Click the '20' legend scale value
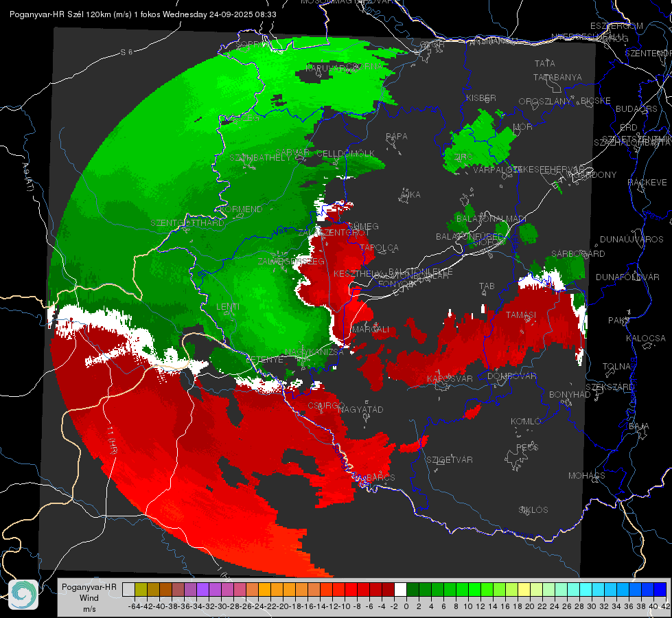672x618 pixels. [x=530, y=606]
